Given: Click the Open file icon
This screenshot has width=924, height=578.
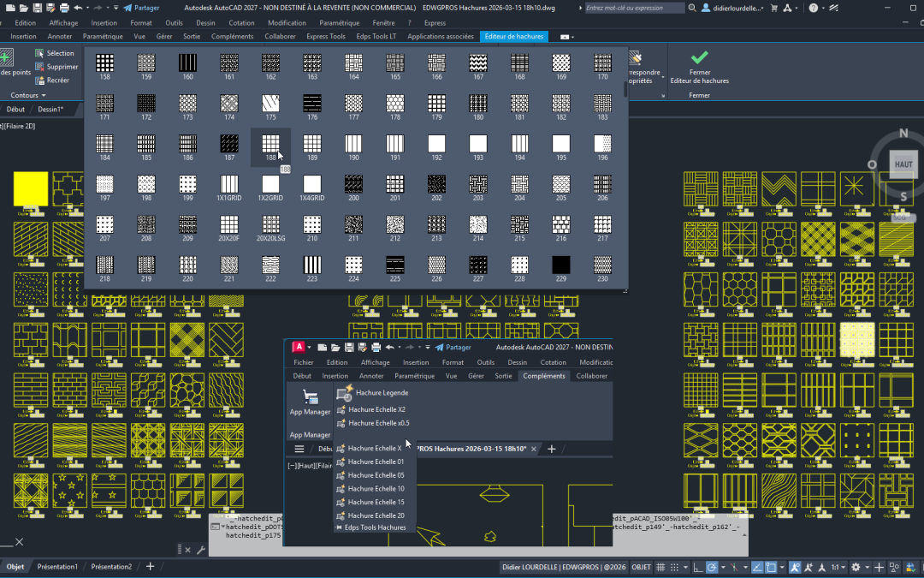Looking at the screenshot, I should point(24,8).
